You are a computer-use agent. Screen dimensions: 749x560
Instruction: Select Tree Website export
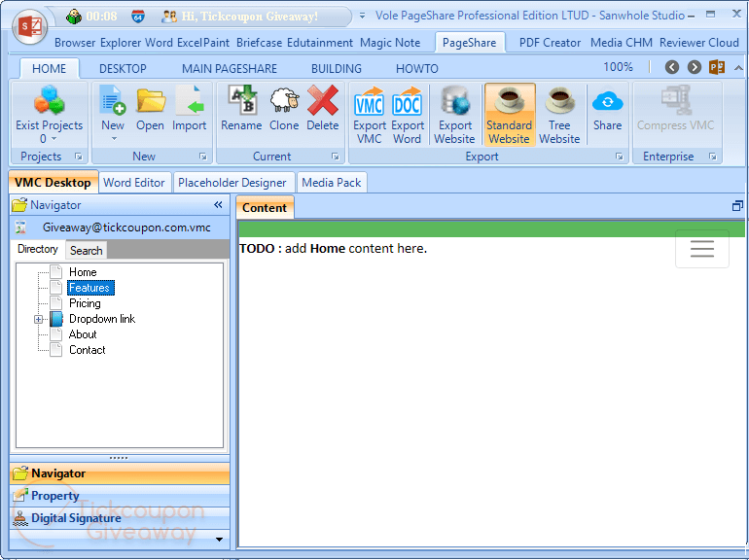click(559, 115)
